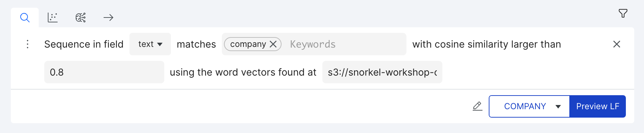Click the s3://snorkel-workshop path field

pos(382,72)
